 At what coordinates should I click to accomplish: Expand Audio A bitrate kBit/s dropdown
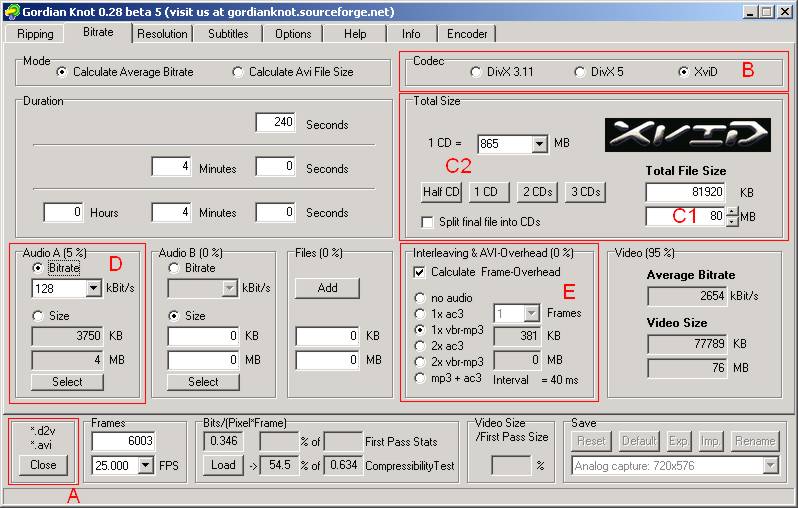94,289
